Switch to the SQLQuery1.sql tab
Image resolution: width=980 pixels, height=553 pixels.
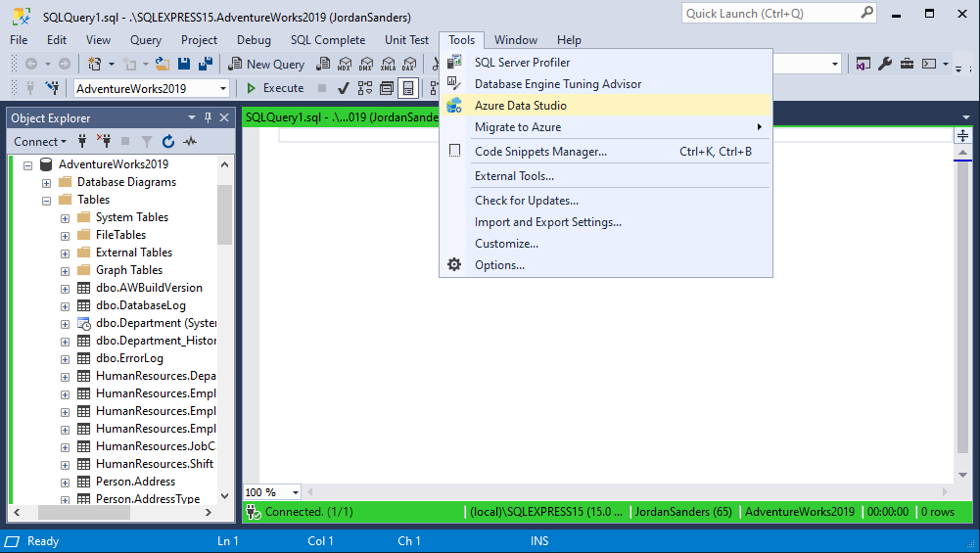coord(342,116)
